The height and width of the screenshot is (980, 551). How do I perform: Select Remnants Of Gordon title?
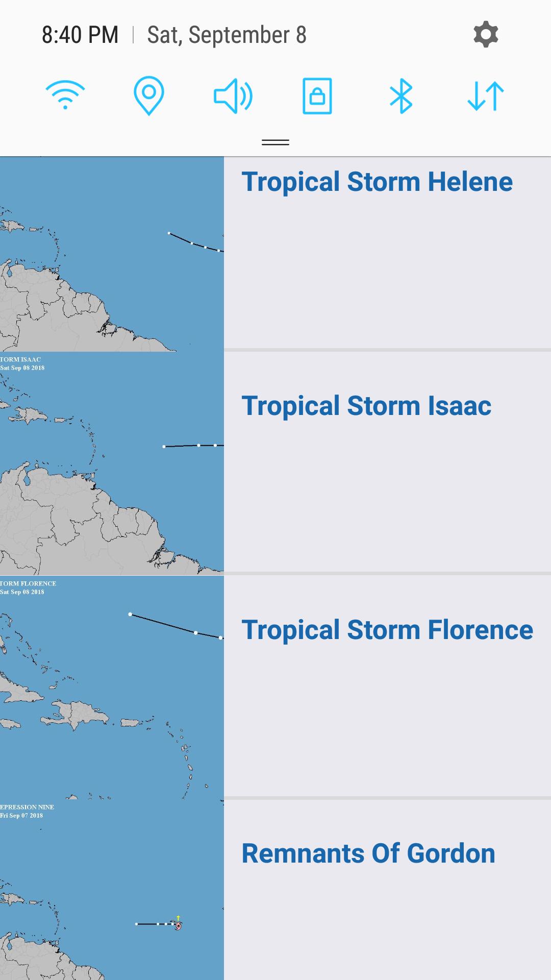point(368,853)
